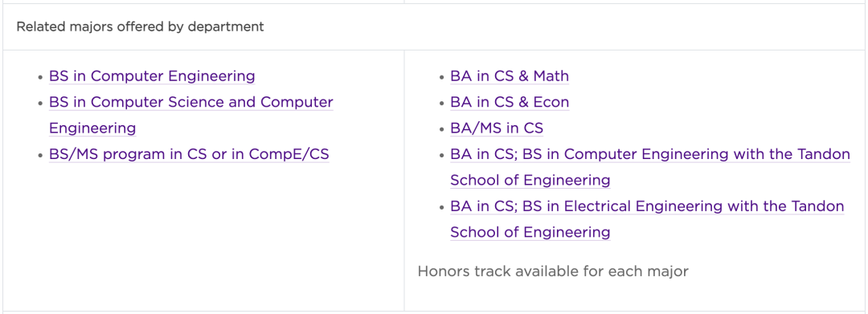Click the bullet beside BA in CS & Math
868x314 pixels.
click(441, 77)
